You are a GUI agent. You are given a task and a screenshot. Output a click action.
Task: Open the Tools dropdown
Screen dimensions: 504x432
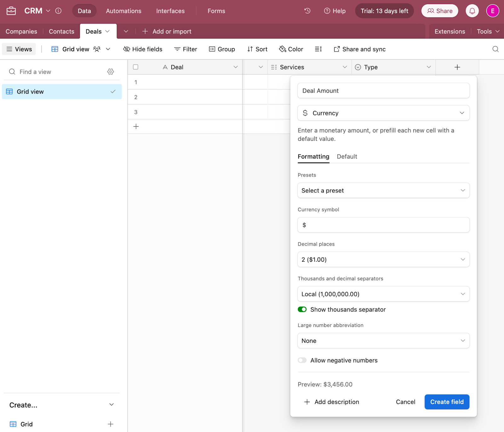488,31
